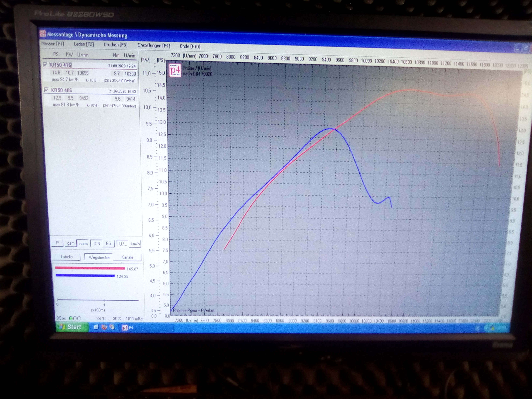Click the green DBox status indicator
Screen dimensions: 532x399
(x=71, y=318)
